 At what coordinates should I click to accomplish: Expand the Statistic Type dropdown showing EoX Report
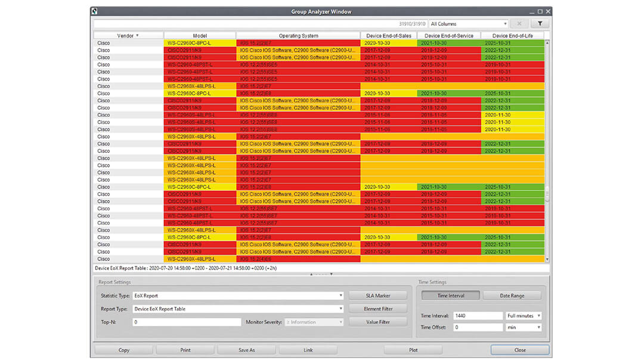click(x=341, y=295)
